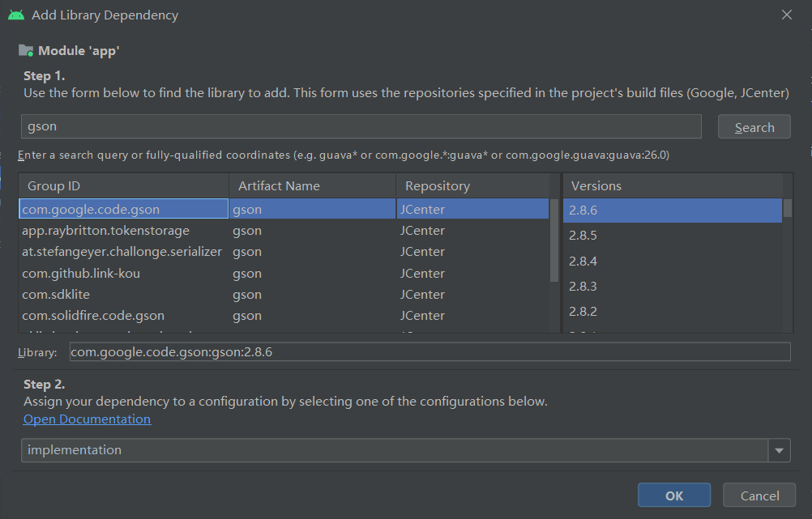Click the module folder icon beside Module 'app'
The width and height of the screenshot is (812, 519).
pyautogui.click(x=26, y=51)
